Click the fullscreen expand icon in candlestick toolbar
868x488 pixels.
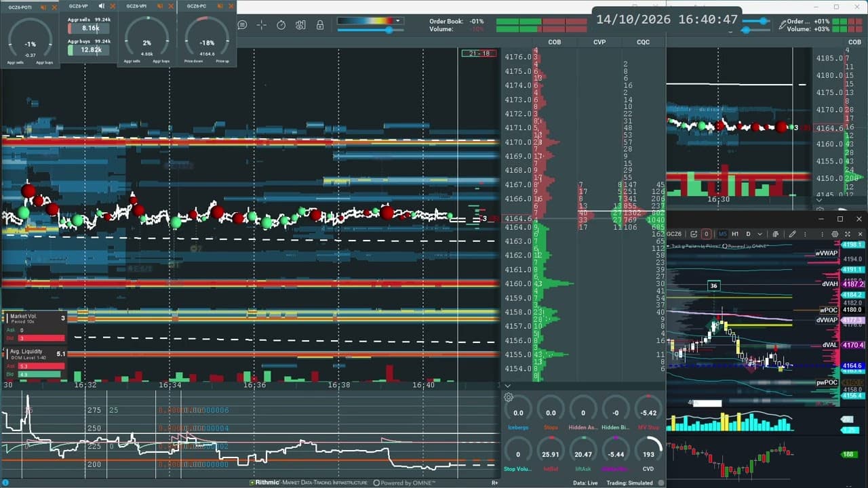[847, 234]
